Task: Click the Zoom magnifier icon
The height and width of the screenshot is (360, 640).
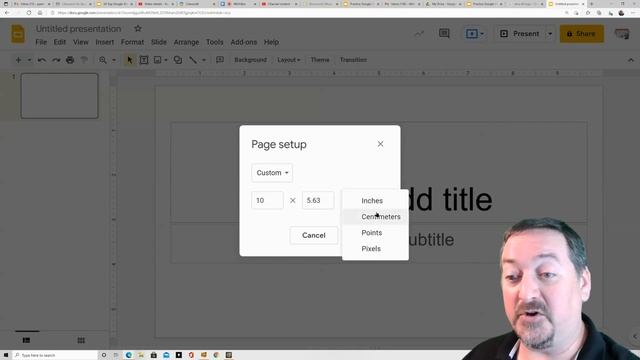Action: pos(103,60)
